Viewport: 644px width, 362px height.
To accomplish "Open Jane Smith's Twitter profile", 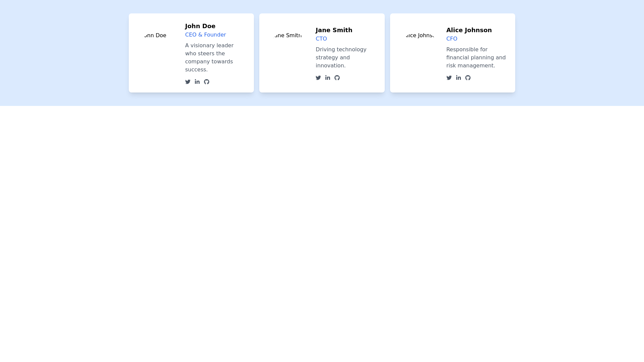I will [x=318, y=77].
